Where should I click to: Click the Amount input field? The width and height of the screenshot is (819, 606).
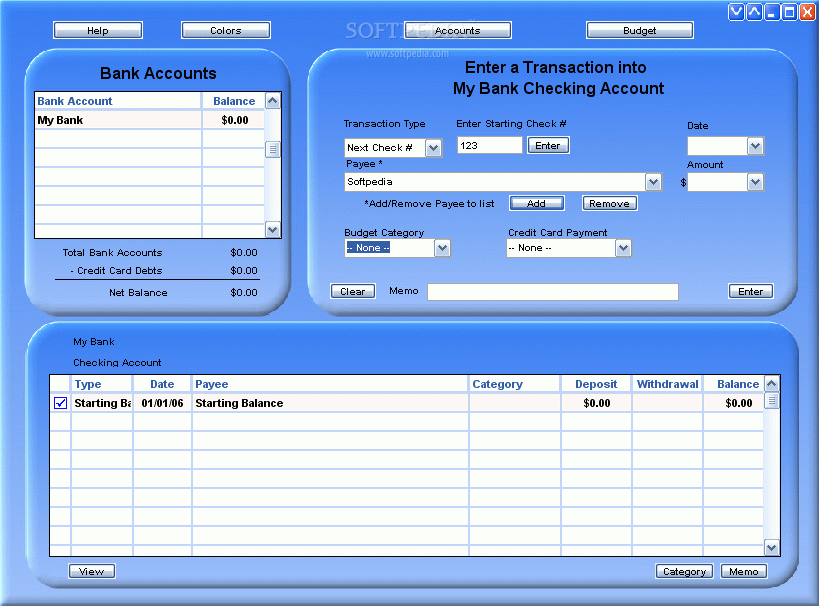(718, 182)
